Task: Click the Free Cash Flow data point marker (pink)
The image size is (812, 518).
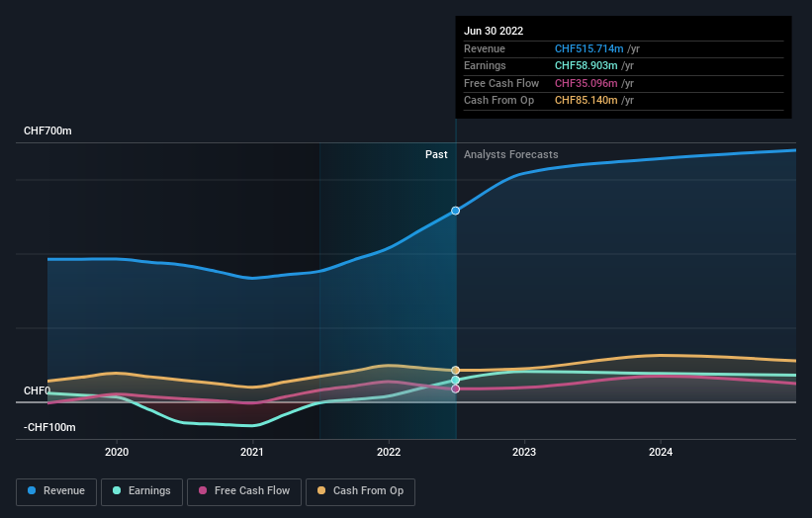Action: tap(455, 388)
